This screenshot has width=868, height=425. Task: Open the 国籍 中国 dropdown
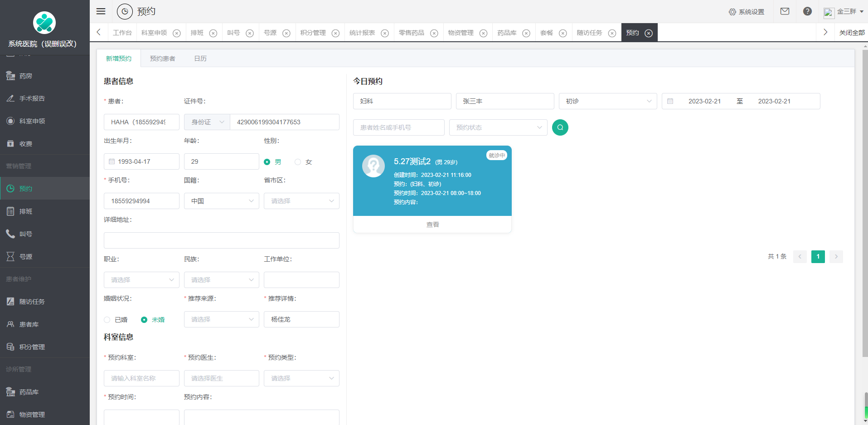tap(222, 201)
